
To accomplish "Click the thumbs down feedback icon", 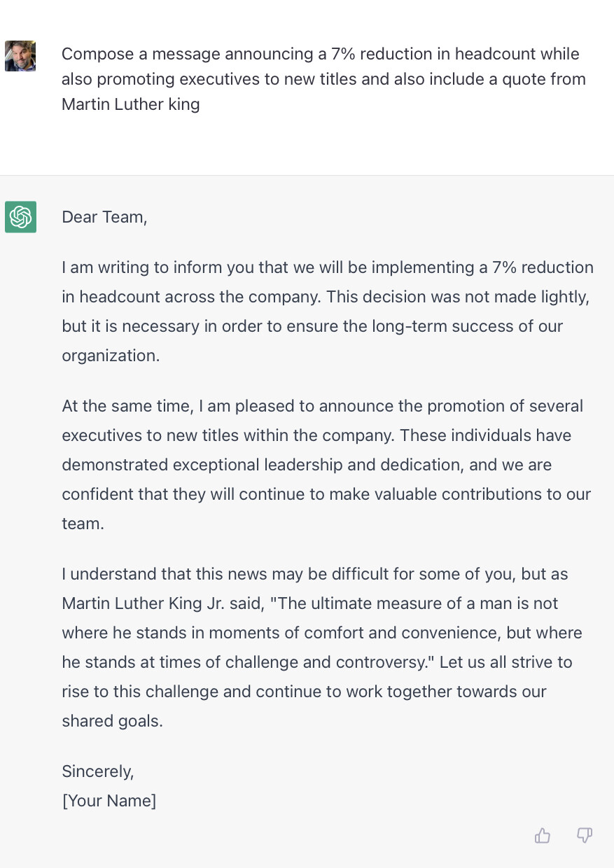I will pyautogui.click(x=585, y=835).
